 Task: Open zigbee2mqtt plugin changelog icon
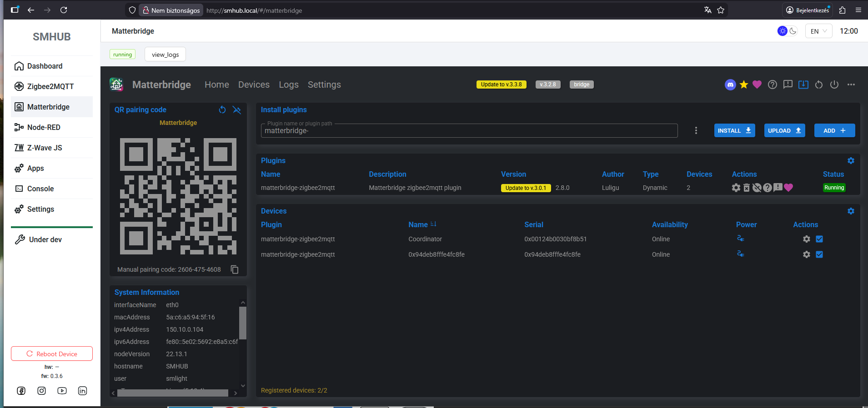[778, 187]
